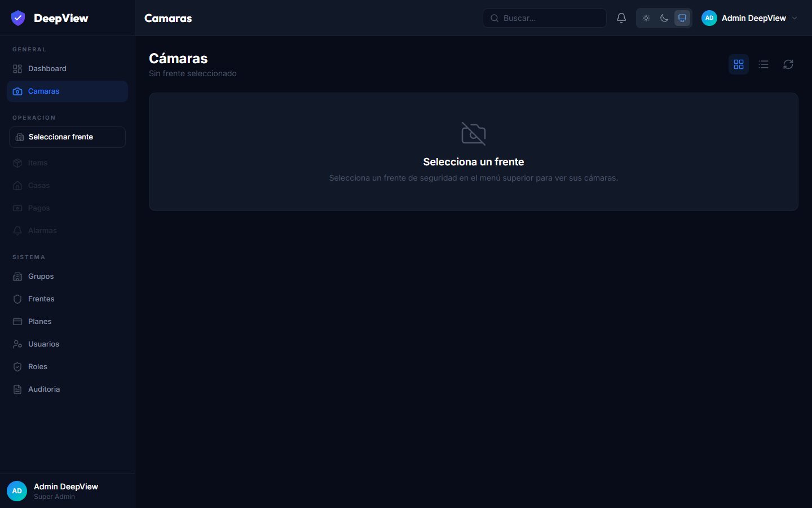Viewport: 812px width, 508px height.
Task: Click the notifications bell icon
Action: [621, 18]
